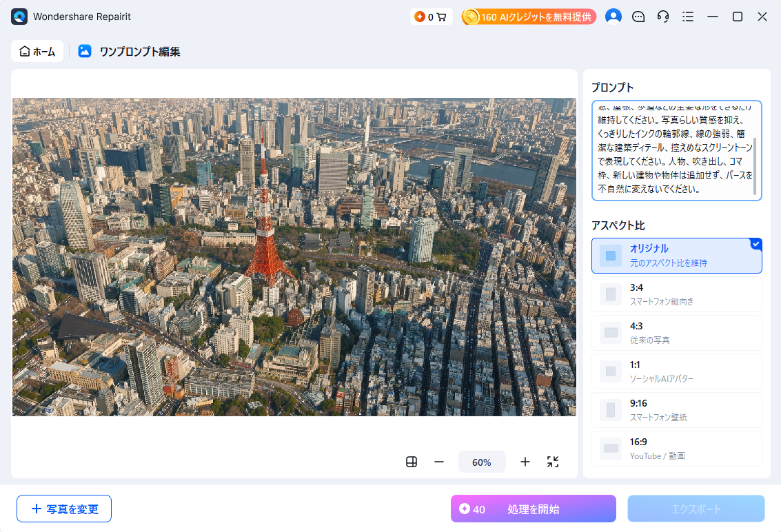Click the 写真を変更 button
The height and width of the screenshot is (532, 781).
(63, 509)
